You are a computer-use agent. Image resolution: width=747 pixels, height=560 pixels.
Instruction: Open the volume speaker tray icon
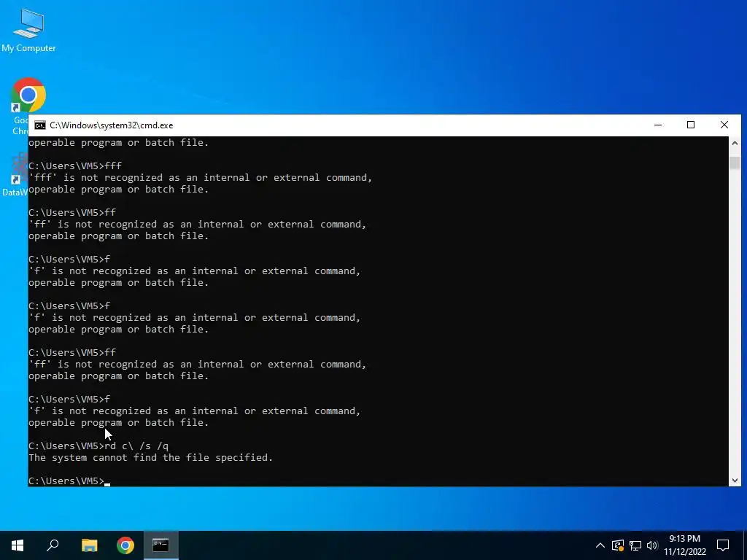click(x=652, y=545)
